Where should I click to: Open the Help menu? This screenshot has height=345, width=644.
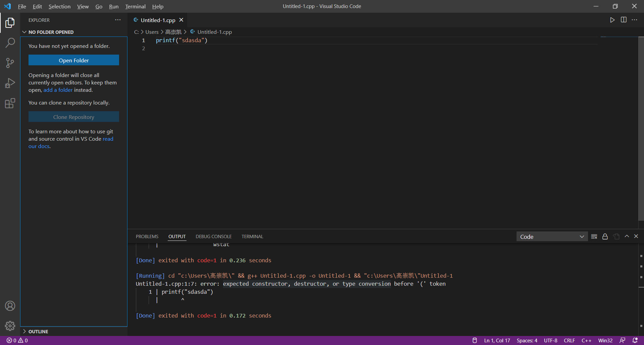158,6
